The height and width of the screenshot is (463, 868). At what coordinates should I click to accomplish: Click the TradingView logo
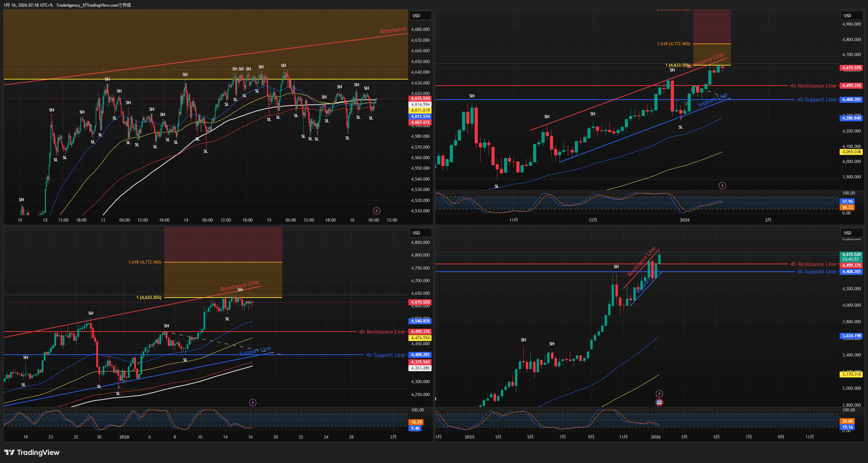[x=32, y=452]
